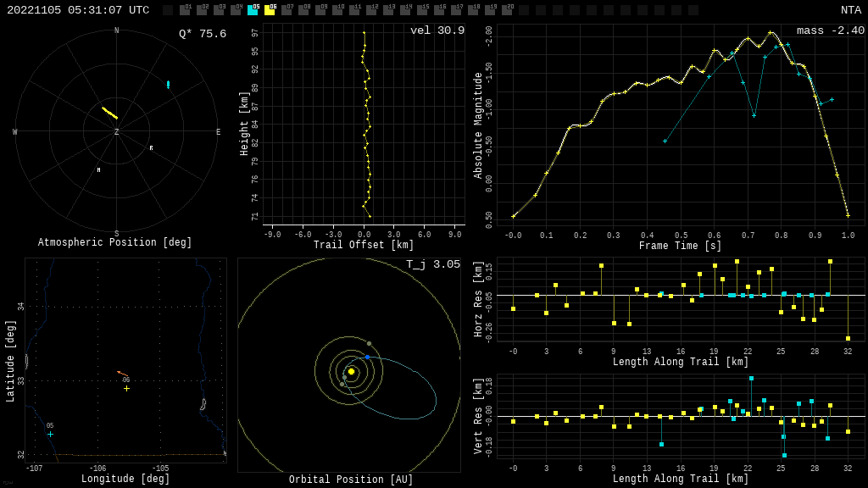Click the Q* 75.6 value label
868x488 pixels.
[202, 35]
